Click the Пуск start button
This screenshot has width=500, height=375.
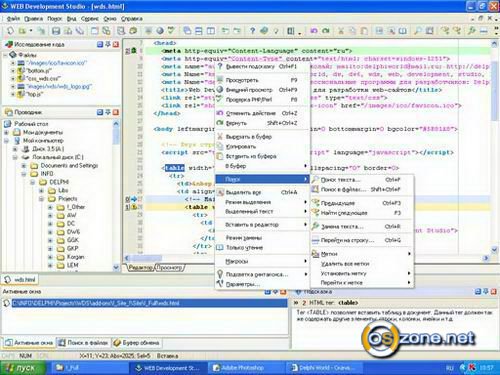pos(22,368)
